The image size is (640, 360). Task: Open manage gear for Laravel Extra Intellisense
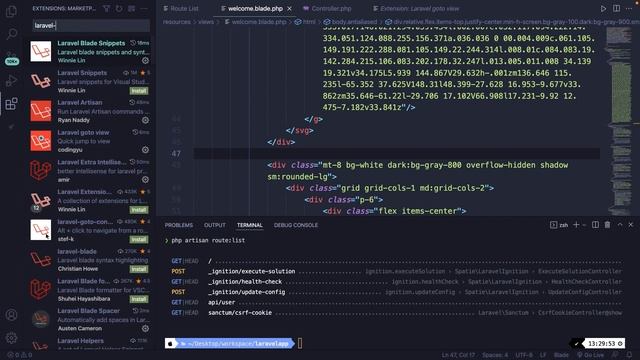[x=145, y=180]
